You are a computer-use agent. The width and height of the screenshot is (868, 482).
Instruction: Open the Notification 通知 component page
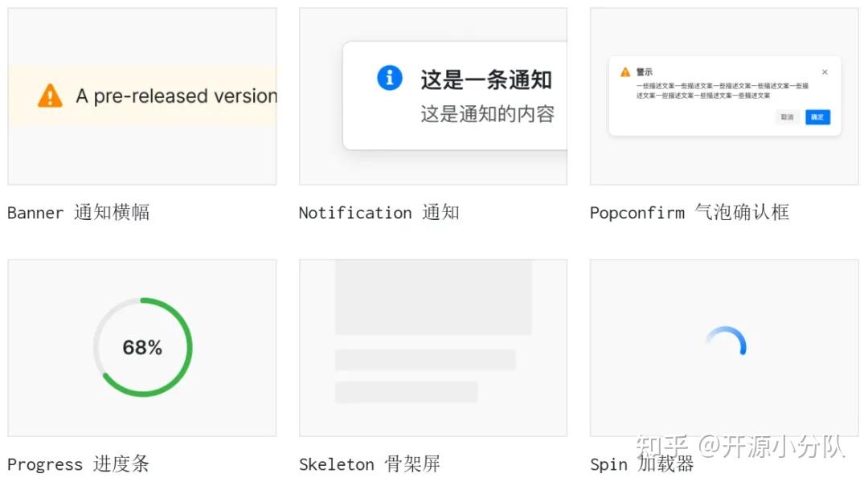379,212
